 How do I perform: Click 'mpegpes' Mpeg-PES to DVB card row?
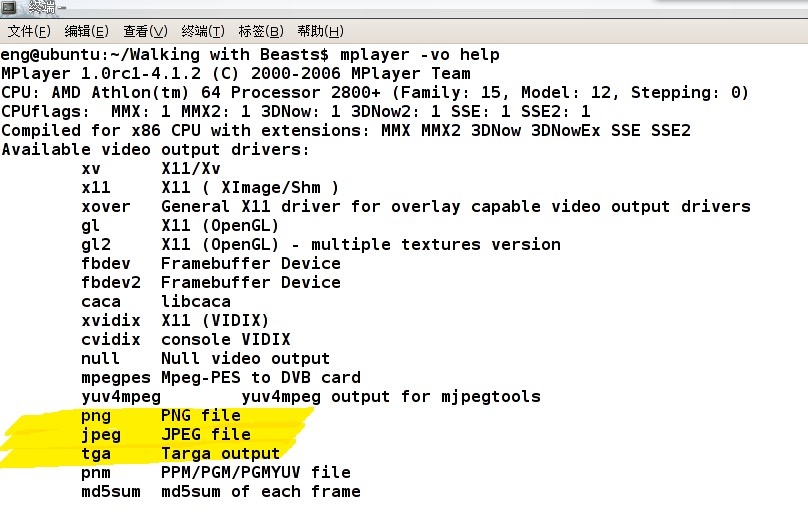(221, 378)
